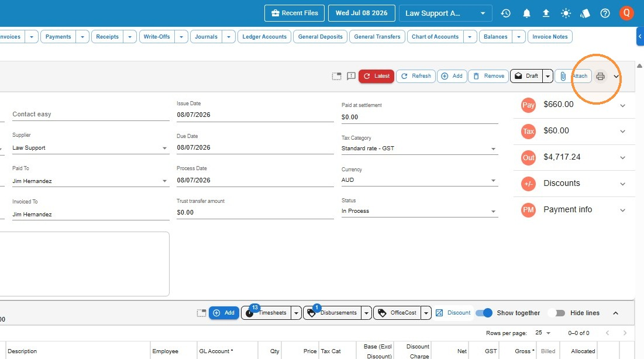
Task: Open Recent Files
Action: click(x=294, y=13)
